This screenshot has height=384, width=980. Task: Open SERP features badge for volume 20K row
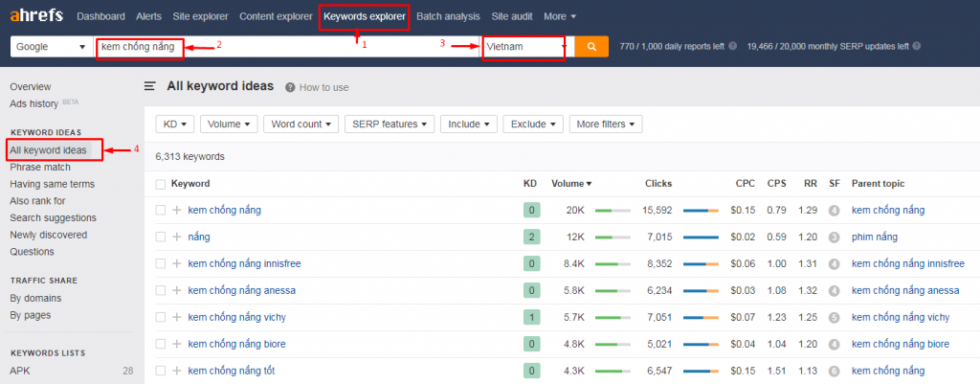(834, 211)
